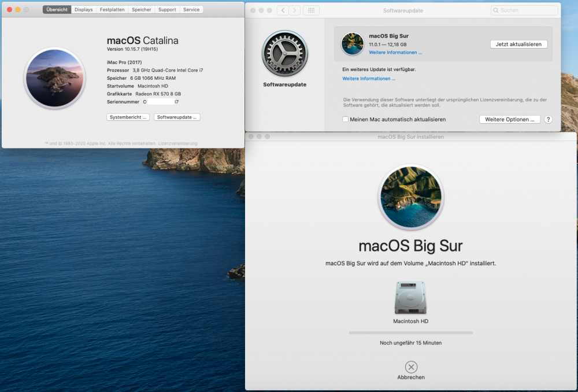This screenshot has height=392, width=578.
Task: Click the Softwareupdate gear icon
Action: (284, 53)
